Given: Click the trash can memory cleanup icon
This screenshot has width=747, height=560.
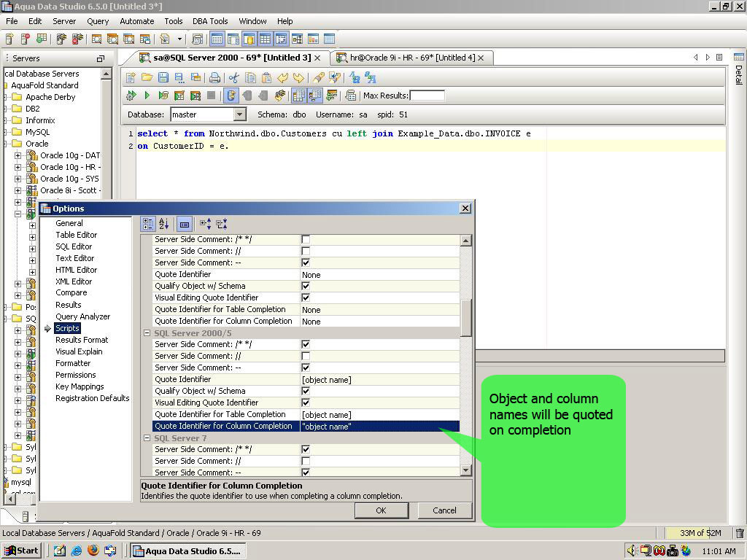Looking at the screenshot, I should click(740, 533).
